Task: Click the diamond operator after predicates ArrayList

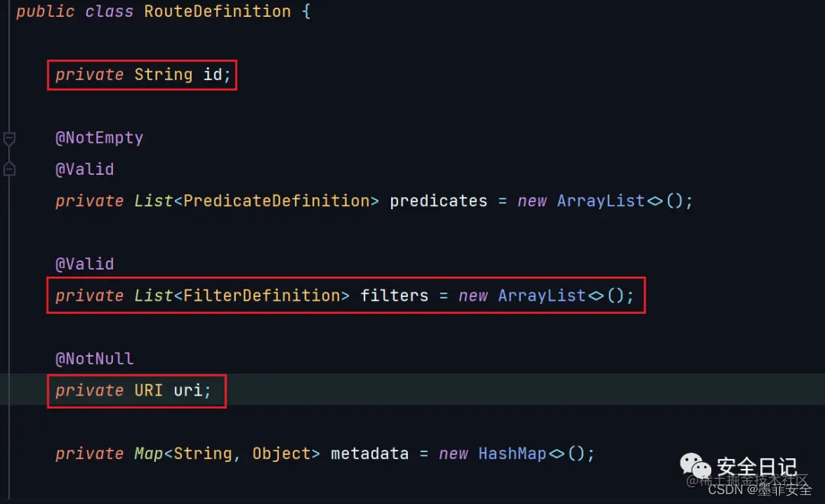Action: (x=655, y=201)
